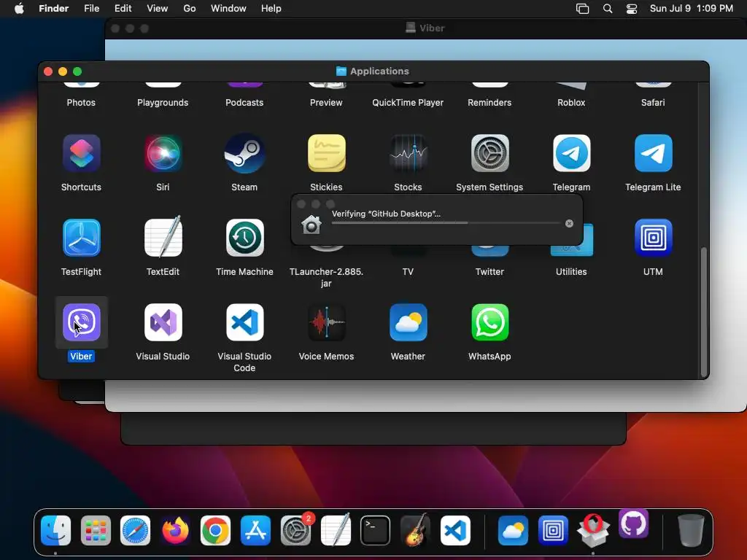Viewport: 747px width, 560px height.
Task: Open the Window menu
Action: tap(228, 9)
